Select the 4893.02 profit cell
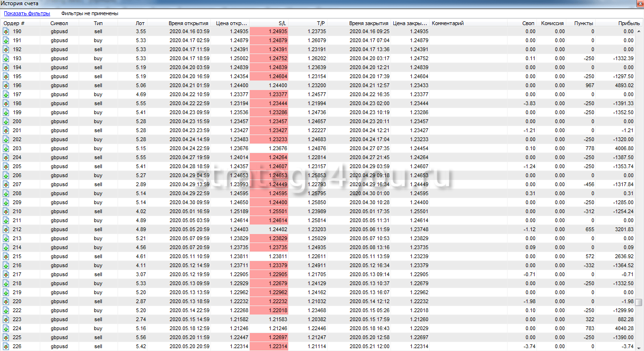The height and width of the screenshot is (351, 644). tap(623, 86)
